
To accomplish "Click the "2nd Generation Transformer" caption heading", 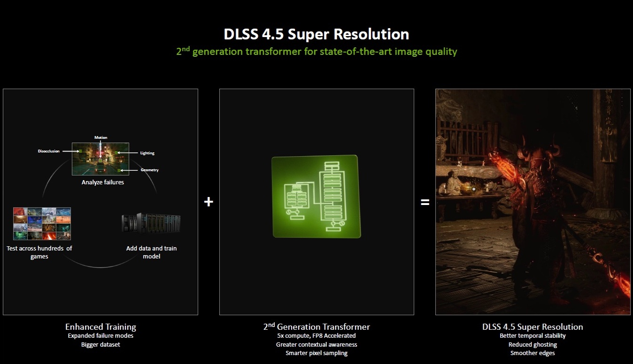I will 316,326.
